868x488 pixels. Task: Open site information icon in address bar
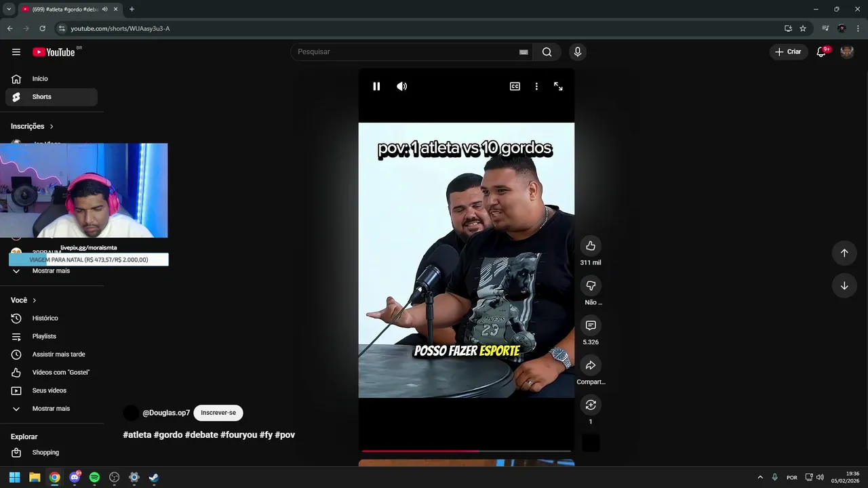click(61, 28)
